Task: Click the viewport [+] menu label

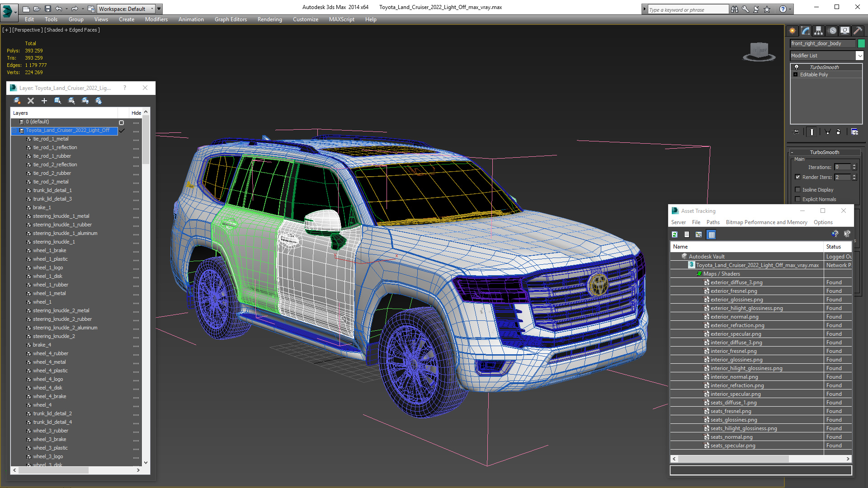Action: [6, 30]
